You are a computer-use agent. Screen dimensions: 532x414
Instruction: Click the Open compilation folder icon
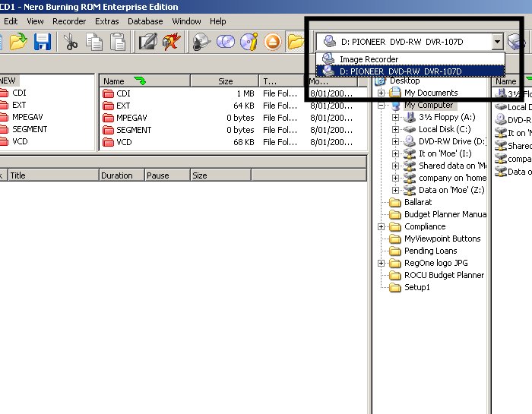coord(18,42)
